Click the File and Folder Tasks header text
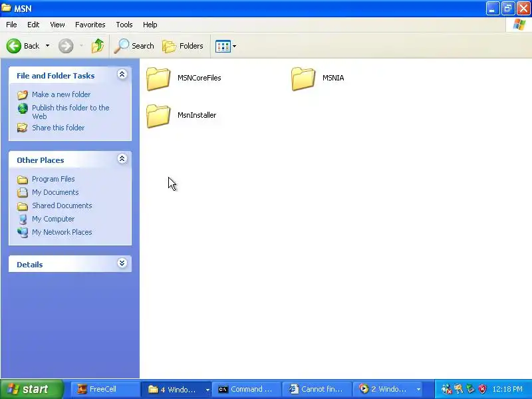 point(56,76)
